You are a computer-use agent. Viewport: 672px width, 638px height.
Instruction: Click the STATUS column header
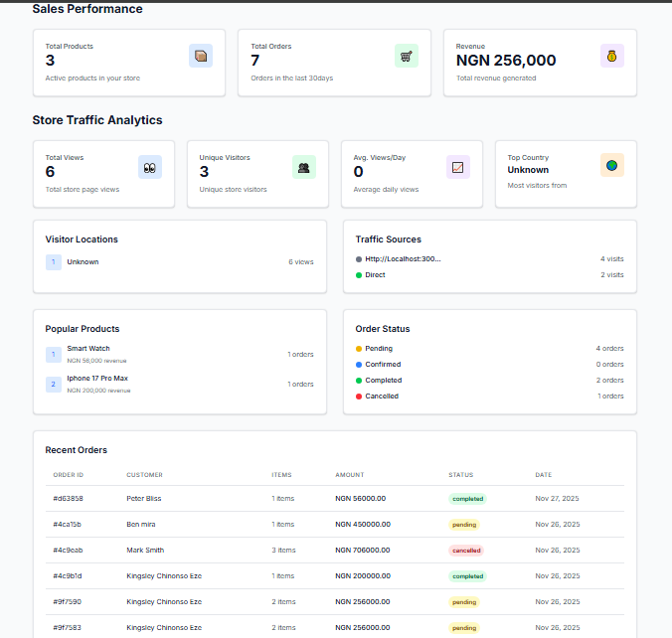click(461, 475)
